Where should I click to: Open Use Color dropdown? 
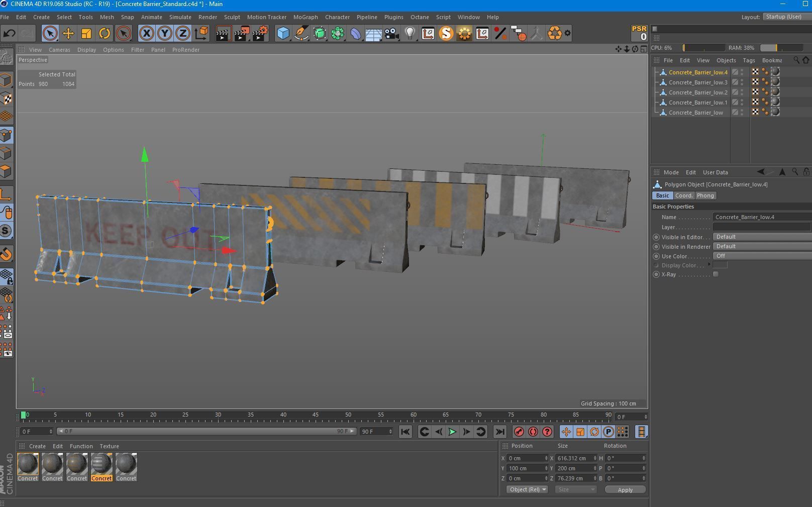click(x=762, y=256)
